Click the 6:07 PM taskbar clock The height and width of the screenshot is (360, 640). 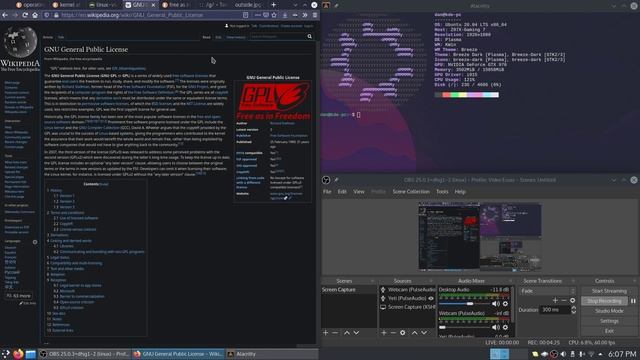622,354
